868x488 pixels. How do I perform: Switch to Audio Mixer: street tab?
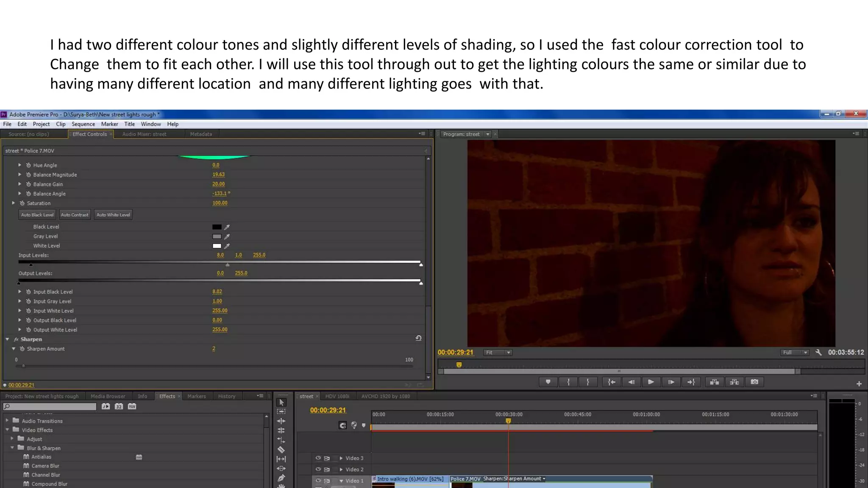[x=144, y=134]
